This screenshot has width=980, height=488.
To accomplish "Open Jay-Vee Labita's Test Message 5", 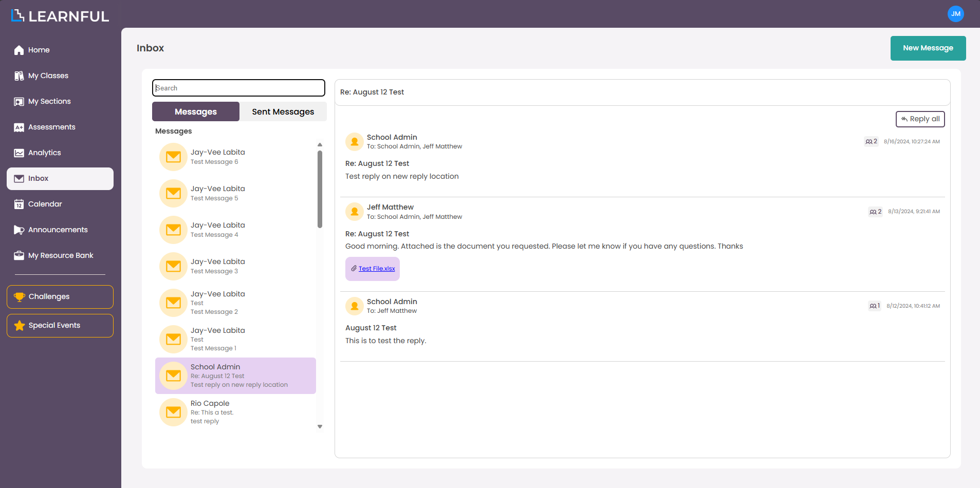I will 235,193.
